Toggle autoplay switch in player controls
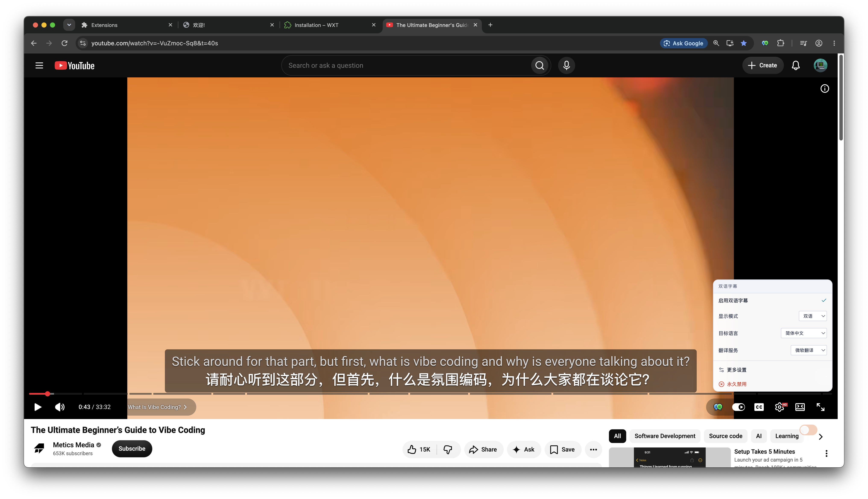The image size is (868, 499). (x=738, y=407)
